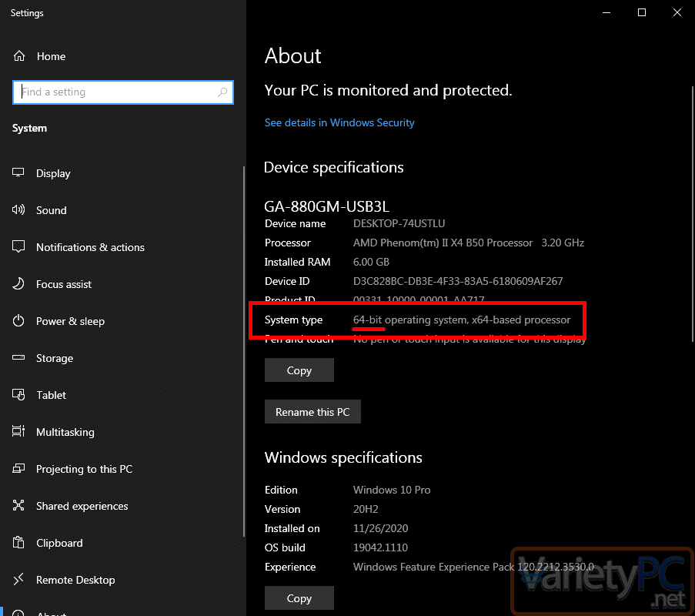Click the Focus assist moon icon
The height and width of the screenshot is (616, 695).
click(x=18, y=283)
